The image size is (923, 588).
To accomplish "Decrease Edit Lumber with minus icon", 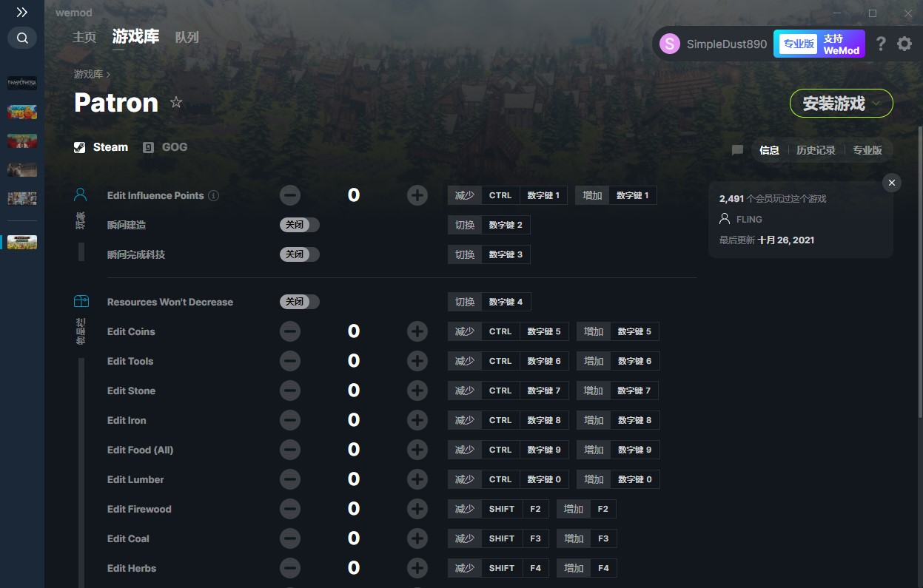I will [x=290, y=479].
